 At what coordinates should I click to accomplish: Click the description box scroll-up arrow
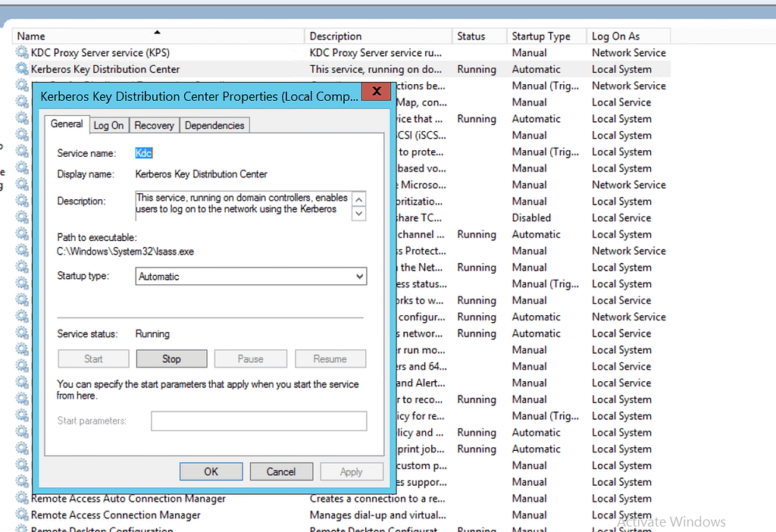click(359, 199)
